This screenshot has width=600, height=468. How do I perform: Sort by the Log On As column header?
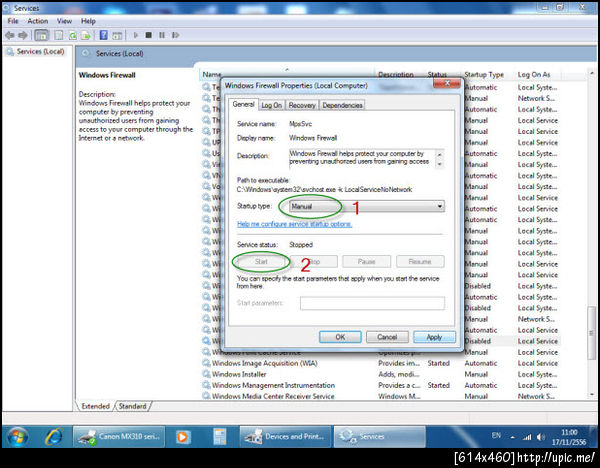click(x=534, y=75)
